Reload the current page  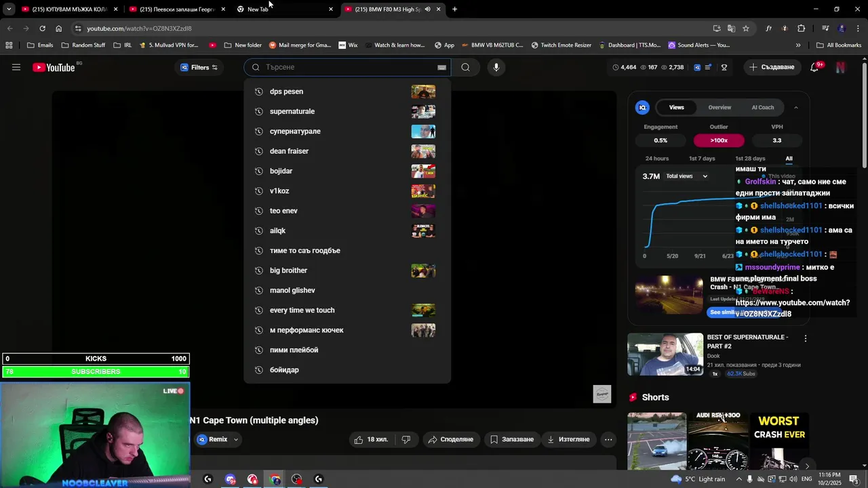pyautogui.click(x=42, y=28)
